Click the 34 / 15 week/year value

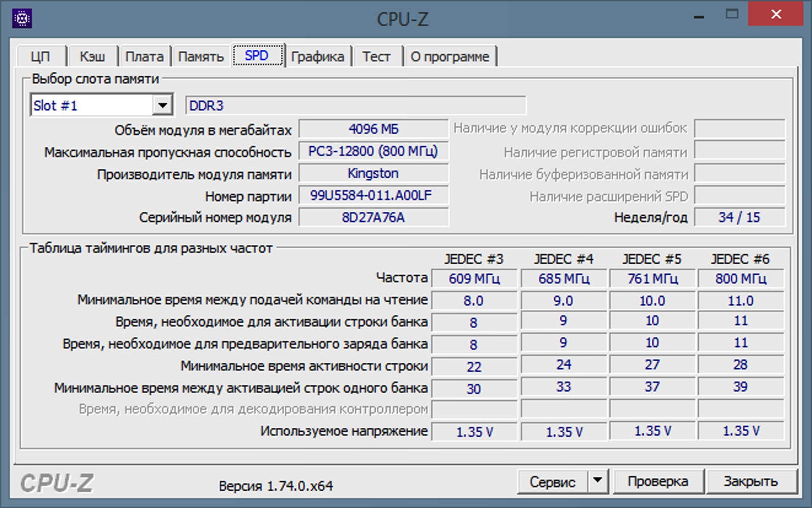click(739, 217)
